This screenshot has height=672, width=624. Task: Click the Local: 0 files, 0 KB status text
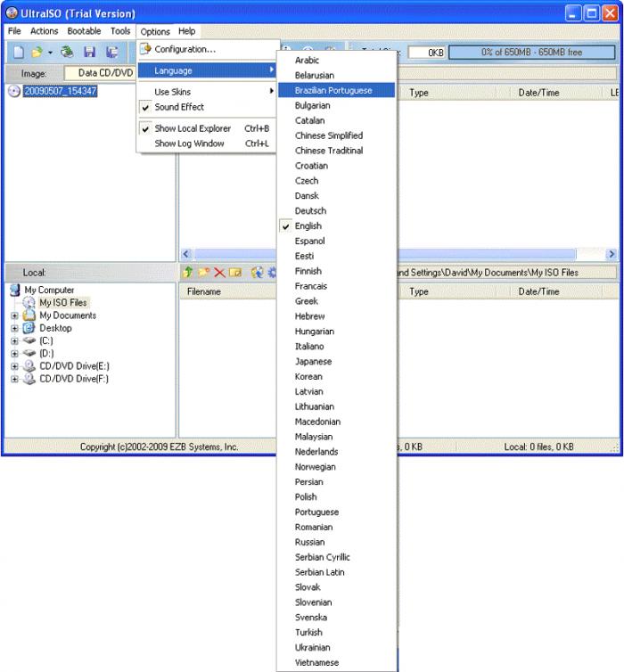tap(538, 447)
